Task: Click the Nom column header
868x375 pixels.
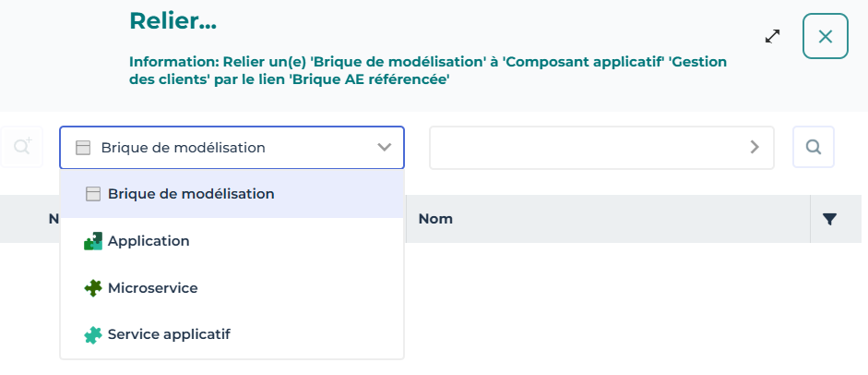Action: pyautogui.click(x=435, y=220)
